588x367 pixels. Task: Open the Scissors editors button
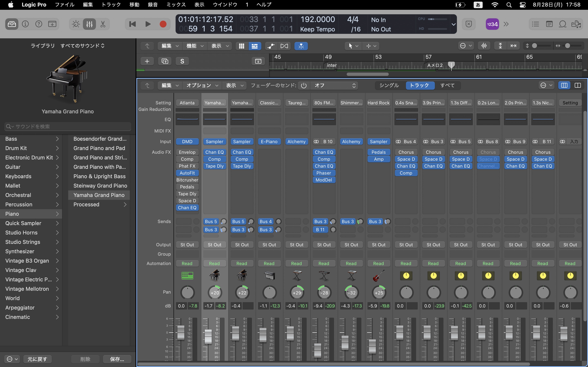point(103,24)
